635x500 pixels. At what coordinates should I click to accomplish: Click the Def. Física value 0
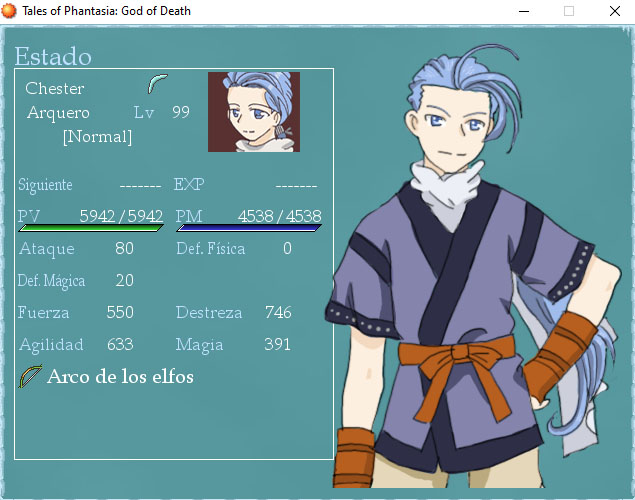click(287, 248)
